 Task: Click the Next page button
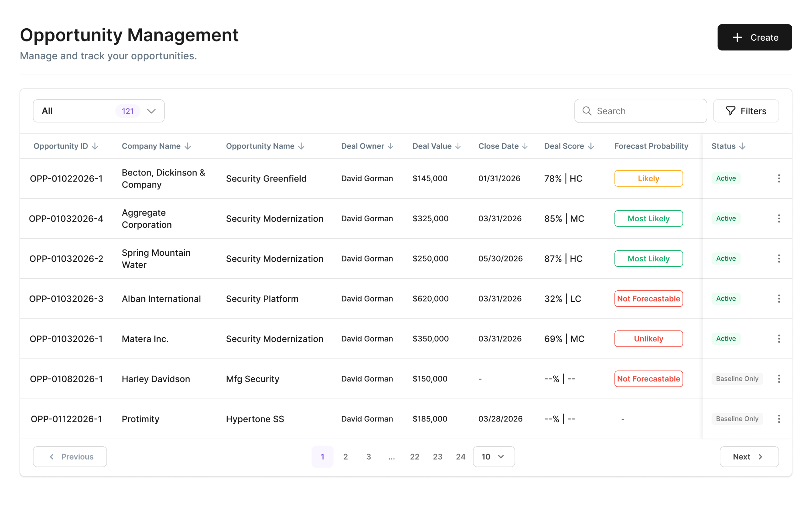click(749, 457)
